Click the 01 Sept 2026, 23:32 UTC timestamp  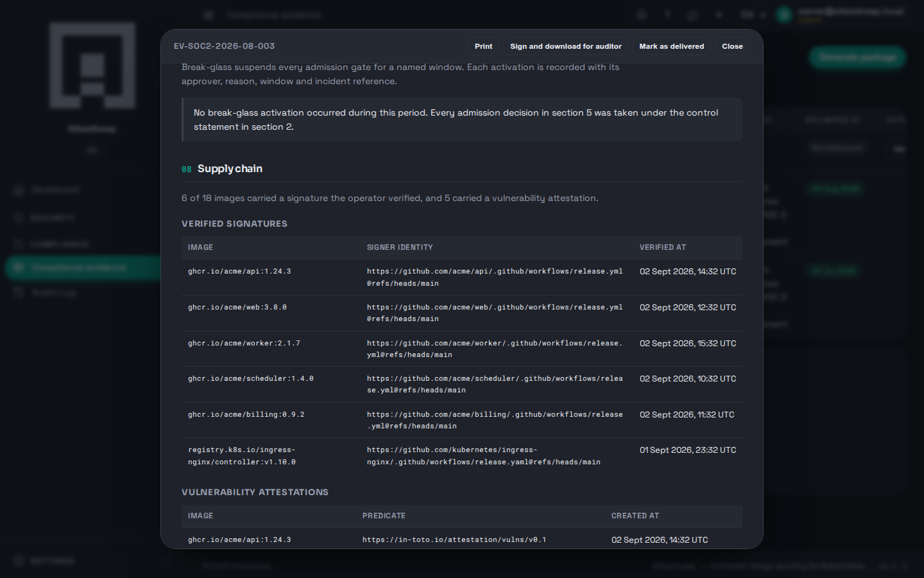tap(688, 450)
